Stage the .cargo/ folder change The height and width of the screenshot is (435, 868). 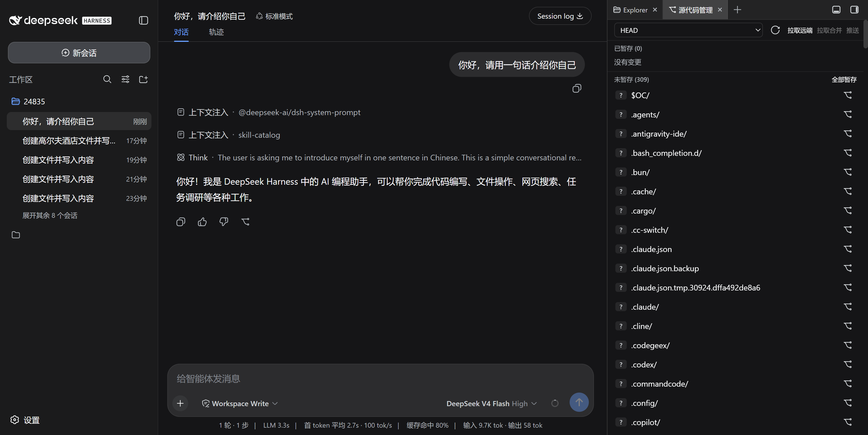pos(847,210)
